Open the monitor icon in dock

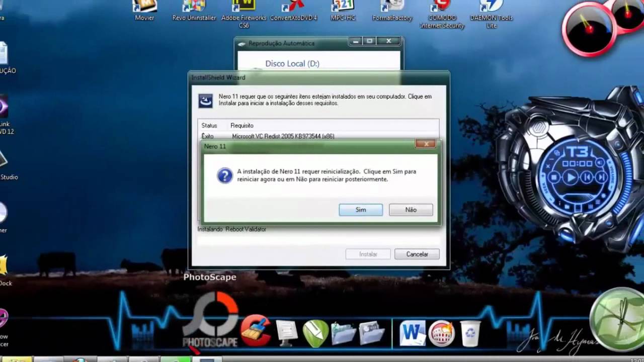287,333
